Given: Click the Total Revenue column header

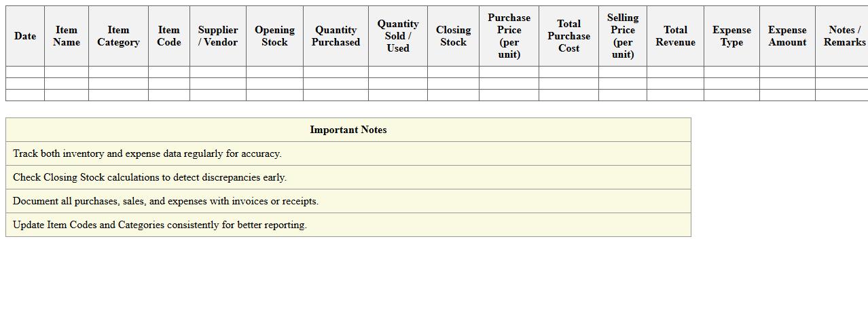Looking at the screenshot, I should [x=675, y=36].
